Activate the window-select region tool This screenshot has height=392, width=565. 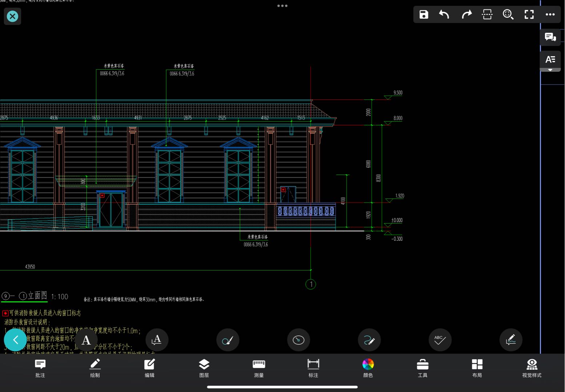[487, 15]
